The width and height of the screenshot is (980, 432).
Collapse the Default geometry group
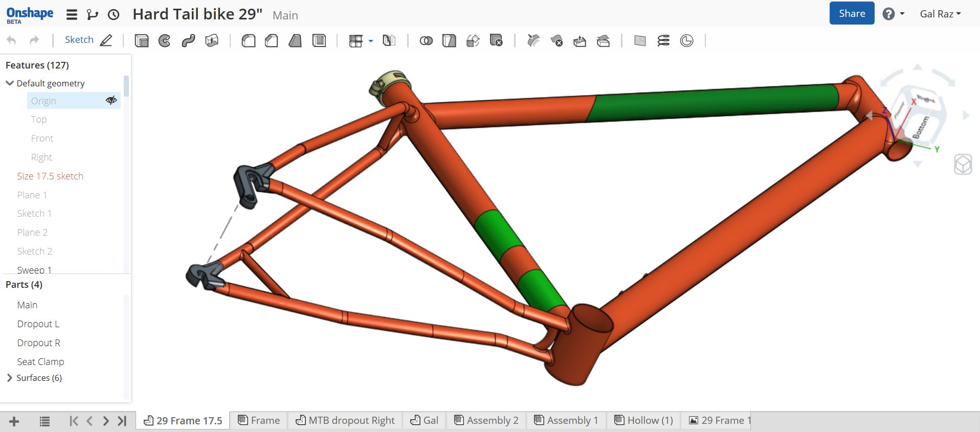tap(10, 83)
